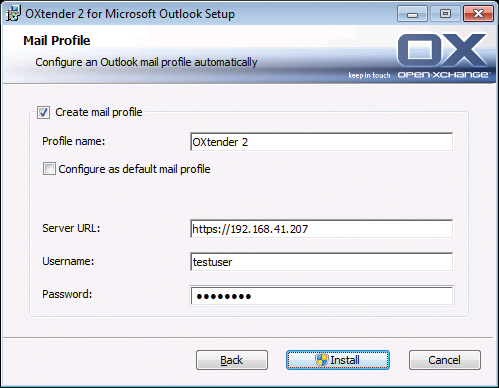
Task: Focus the Server URL text box
Action: click(x=321, y=229)
